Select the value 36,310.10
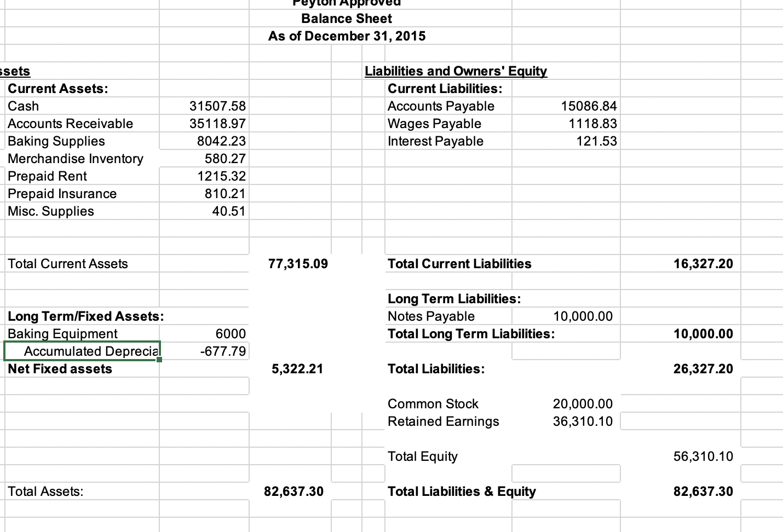Image resolution: width=783 pixels, height=532 pixels. tap(583, 421)
